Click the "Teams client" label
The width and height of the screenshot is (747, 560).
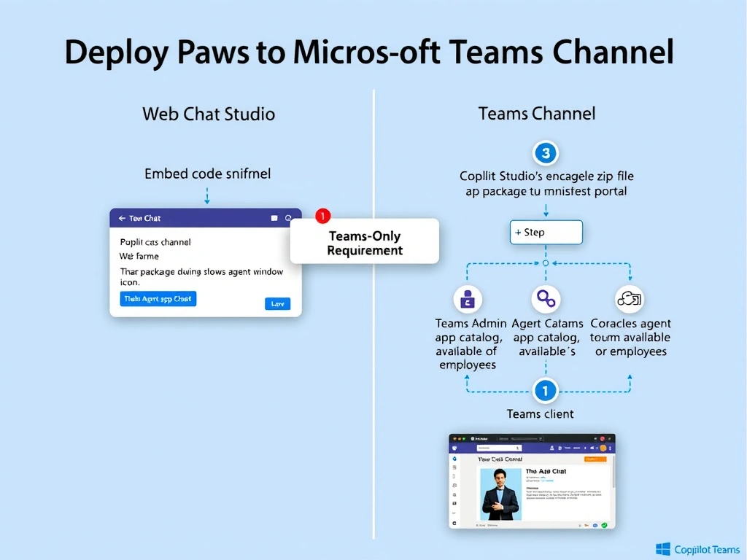click(540, 414)
